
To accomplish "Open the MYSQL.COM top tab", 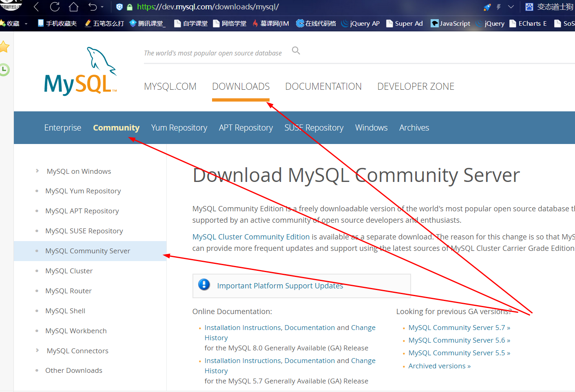I will pos(170,86).
